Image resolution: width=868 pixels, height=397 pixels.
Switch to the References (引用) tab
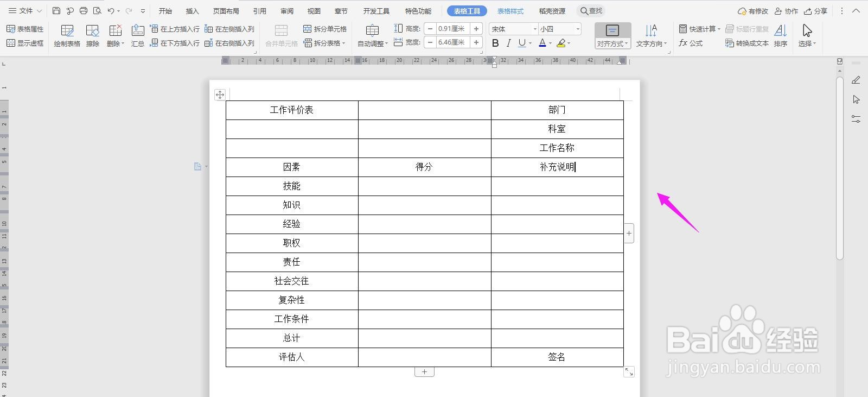pos(260,11)
